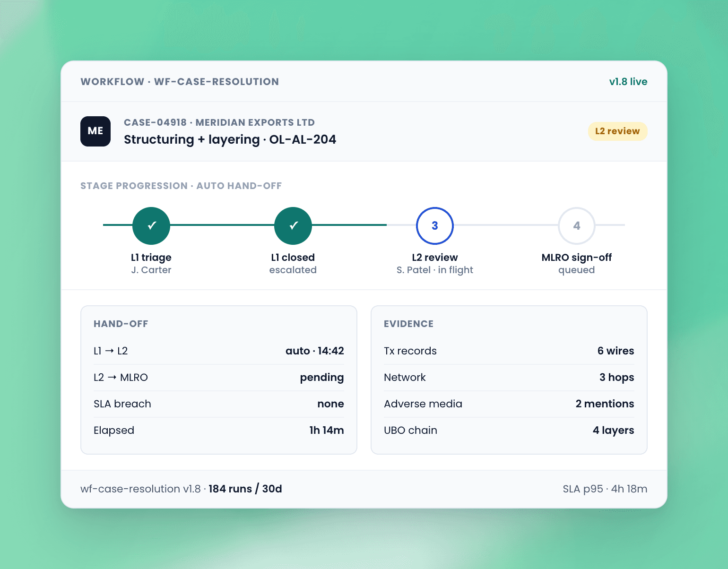Viewport: 728px width, 569px height.
Task: Click the SLA p95 · 4h 18m footer text
Action: click(605, 489)
